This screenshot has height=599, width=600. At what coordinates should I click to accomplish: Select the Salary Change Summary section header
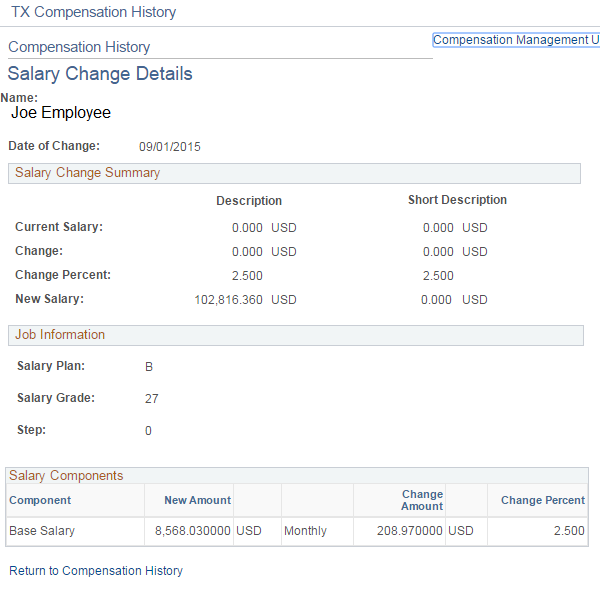tap(87, 173)
